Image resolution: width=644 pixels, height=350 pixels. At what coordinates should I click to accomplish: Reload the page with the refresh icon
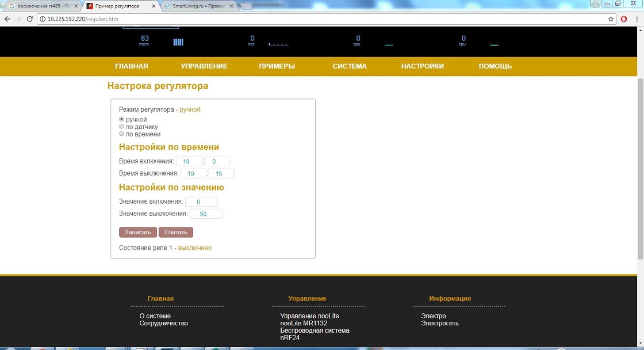click(x=30, y=19)
